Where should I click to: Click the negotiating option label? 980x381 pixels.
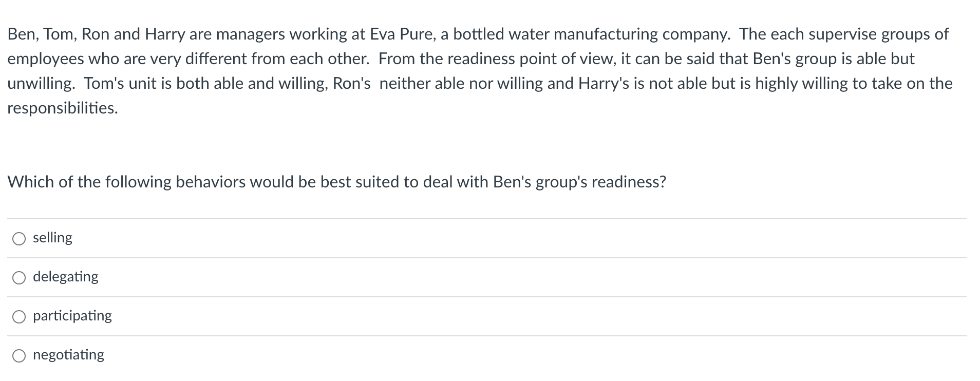coord(68,354)
